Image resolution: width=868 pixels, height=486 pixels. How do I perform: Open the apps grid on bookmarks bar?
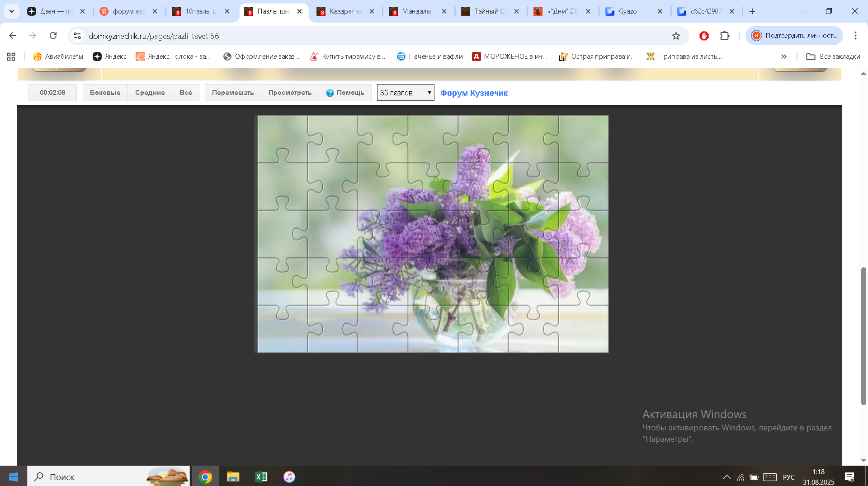(11, 57)
